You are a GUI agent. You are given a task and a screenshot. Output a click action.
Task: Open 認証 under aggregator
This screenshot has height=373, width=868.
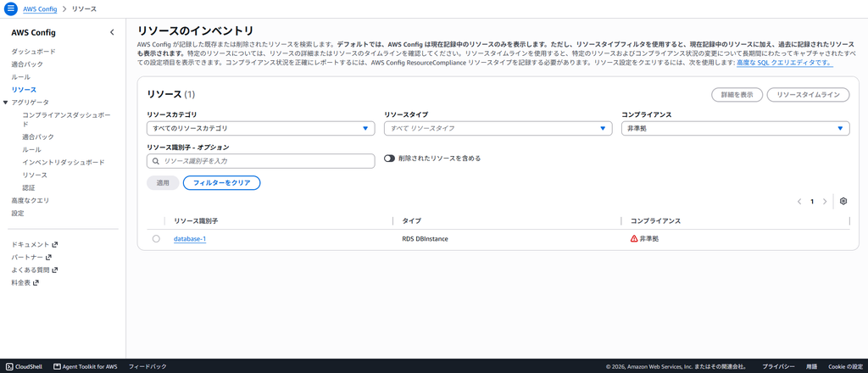click(29, 187)
